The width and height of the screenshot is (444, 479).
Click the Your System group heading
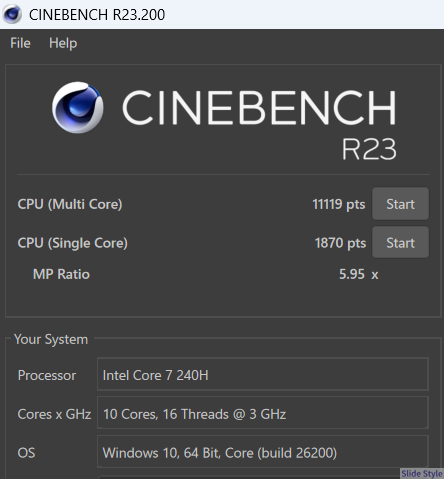51,339
